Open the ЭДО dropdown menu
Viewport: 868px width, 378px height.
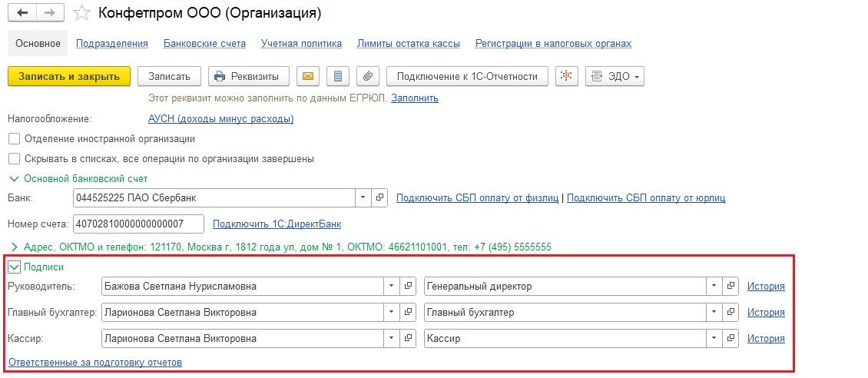(x=615, y=76)
